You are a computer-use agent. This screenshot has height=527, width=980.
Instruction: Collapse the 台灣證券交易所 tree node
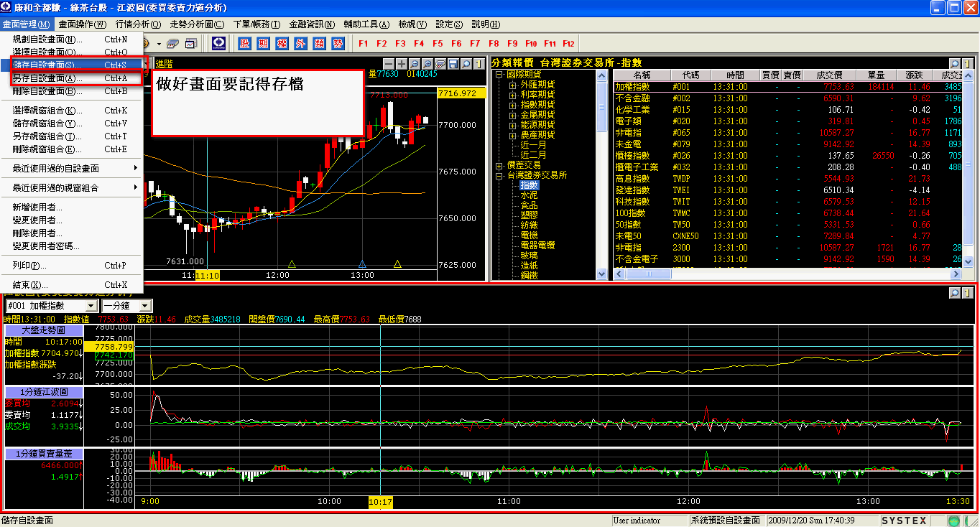500,175
